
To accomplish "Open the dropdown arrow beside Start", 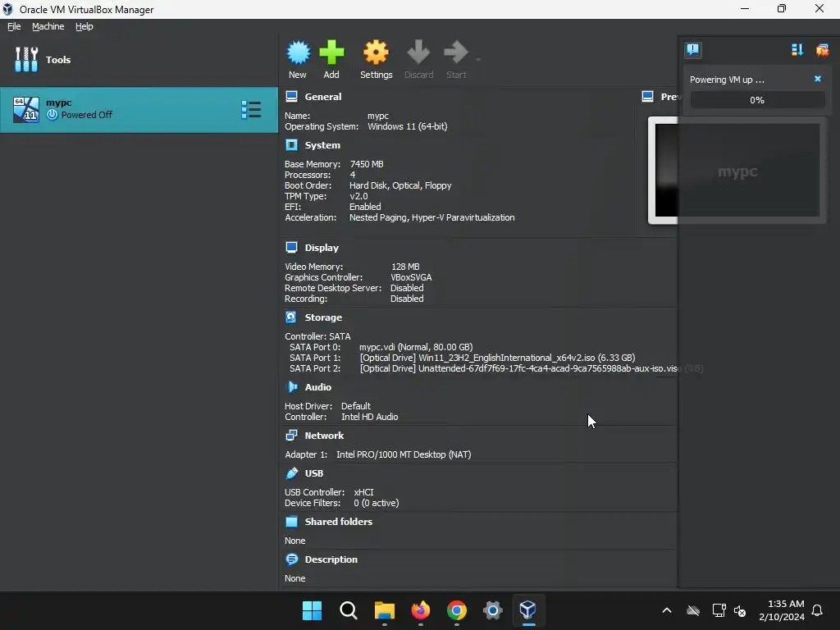I will pyautogui.click(x=478, y=59).
